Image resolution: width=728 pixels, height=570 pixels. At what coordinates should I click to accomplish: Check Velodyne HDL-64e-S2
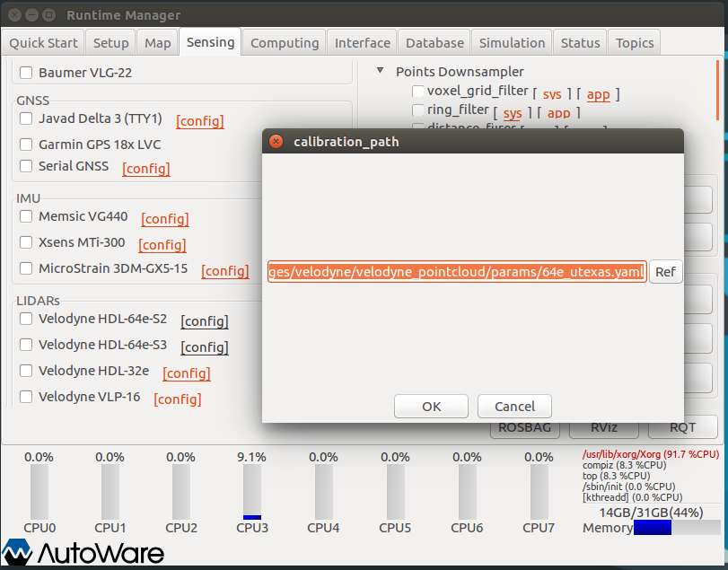26,319
